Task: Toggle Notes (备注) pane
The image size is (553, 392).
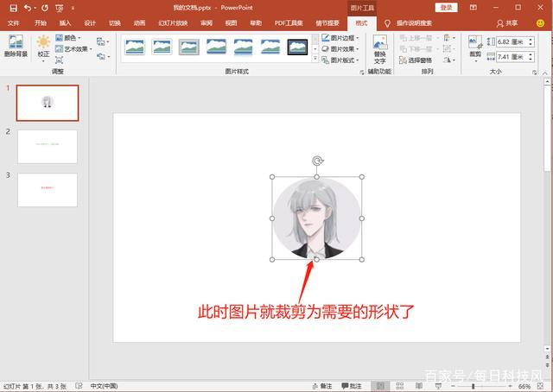Action: pos(322,386)
